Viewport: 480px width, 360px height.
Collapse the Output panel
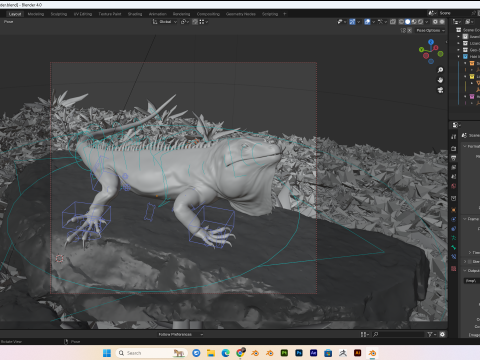coord(465,270)
